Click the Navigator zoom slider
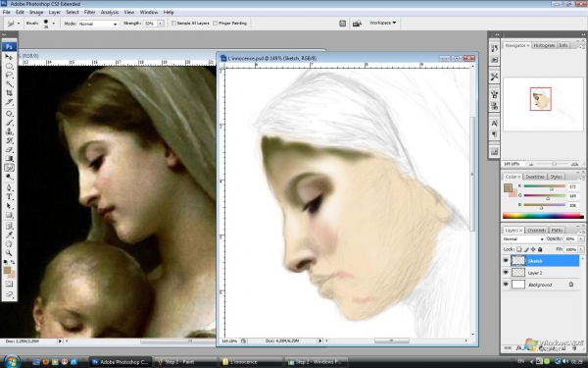 coord(554,164)
